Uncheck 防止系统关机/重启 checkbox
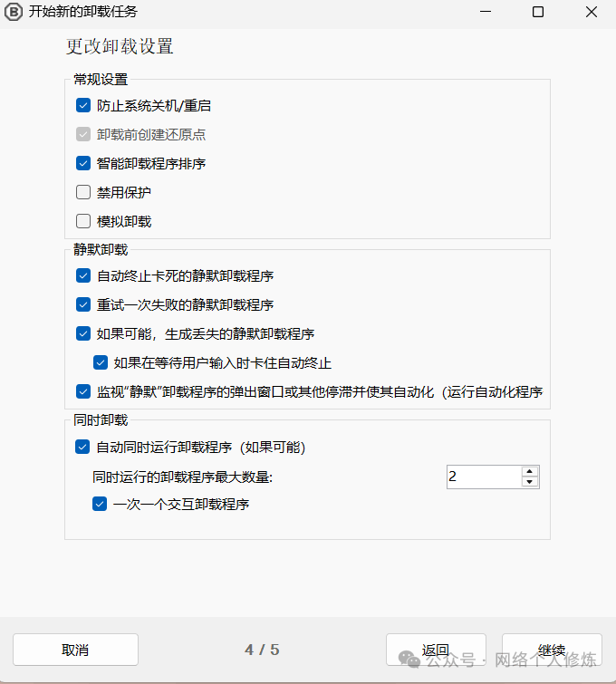This screenshot has height=684, width=616. pos(83,105)
